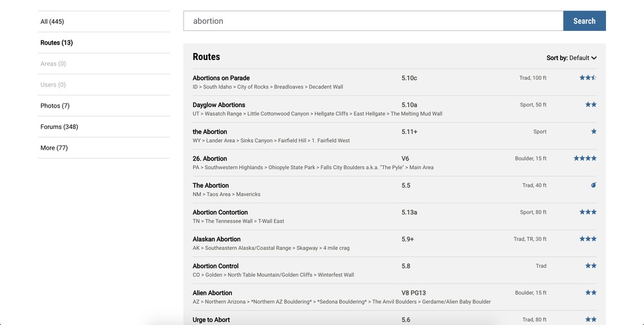
Task: Open the Sort by Default dropdown
Action: (x=571, y=58)
